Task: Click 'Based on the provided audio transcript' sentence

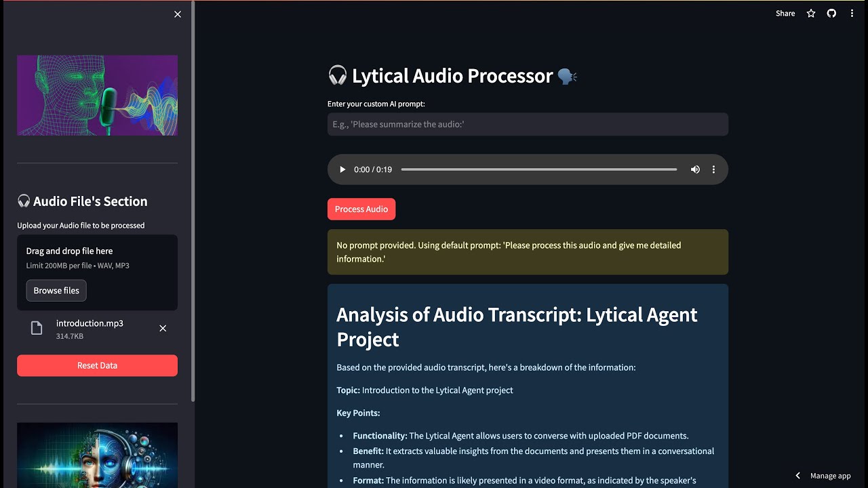Action: (x=486, y=367)
